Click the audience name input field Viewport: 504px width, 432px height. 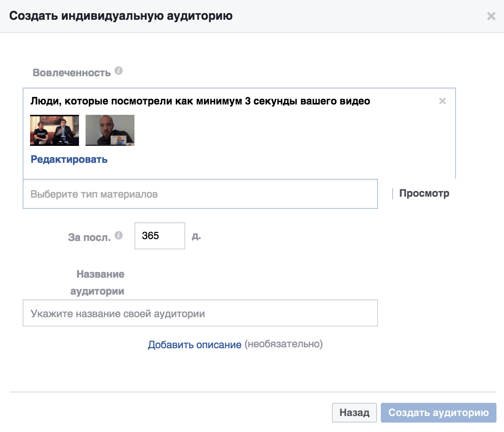coord(200,313)
